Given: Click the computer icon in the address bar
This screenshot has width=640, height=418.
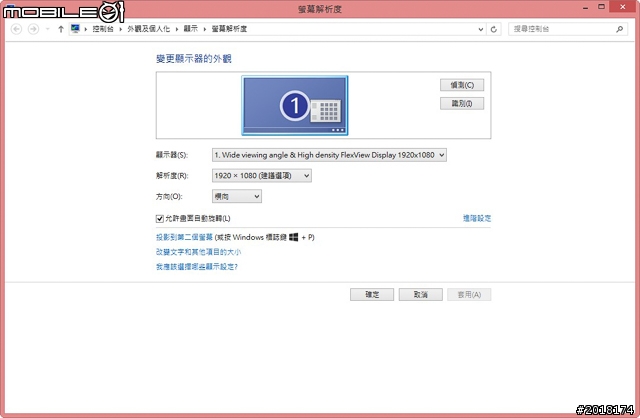Looking at the screenshot, I should [x=75, y=29].
